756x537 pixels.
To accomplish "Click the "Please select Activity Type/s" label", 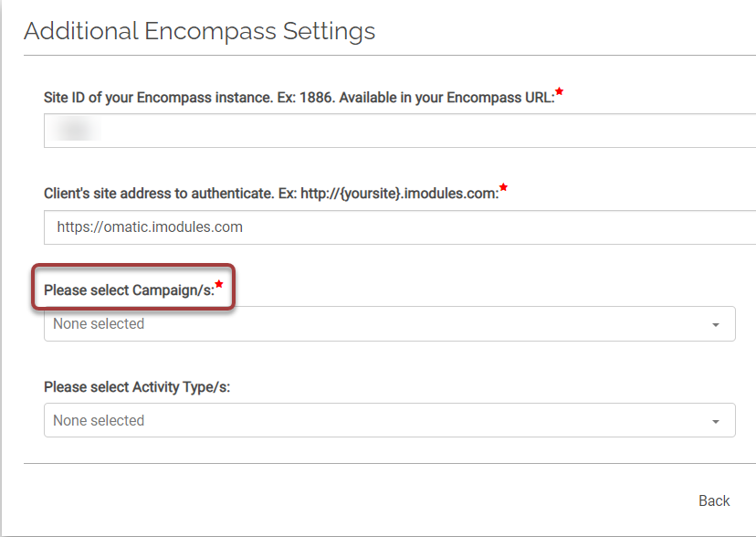I will pyautogui.click(x=137, y=387).
